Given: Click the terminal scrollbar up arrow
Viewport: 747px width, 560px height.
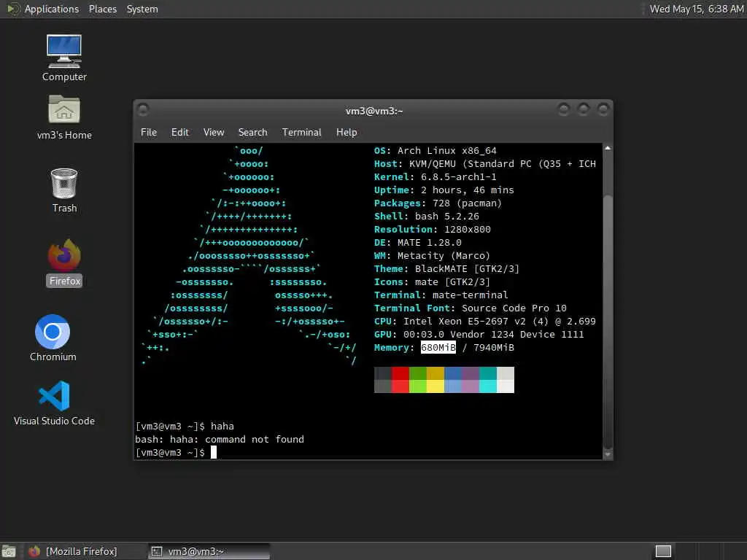Looking at the screenshot, I should click(x=608, y=148).
